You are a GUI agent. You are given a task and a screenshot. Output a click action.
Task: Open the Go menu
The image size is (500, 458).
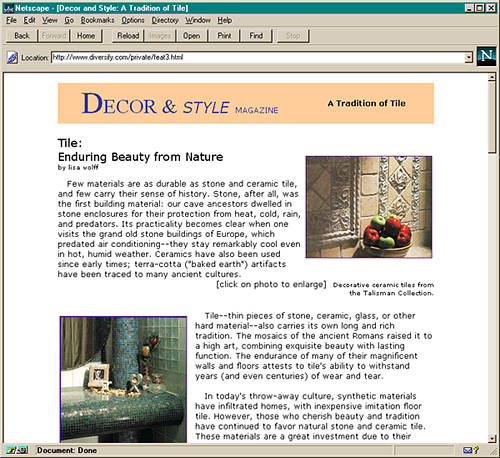69,20
